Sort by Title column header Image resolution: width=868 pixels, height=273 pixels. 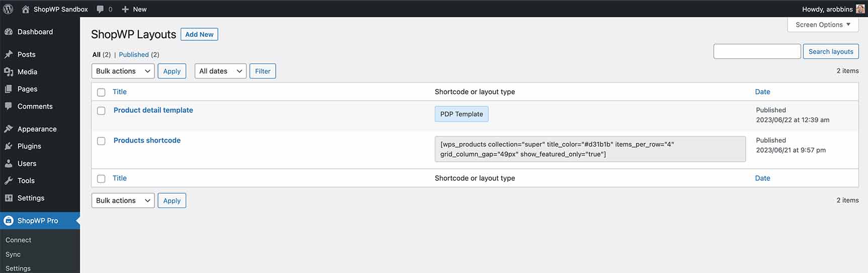(120, 92)
